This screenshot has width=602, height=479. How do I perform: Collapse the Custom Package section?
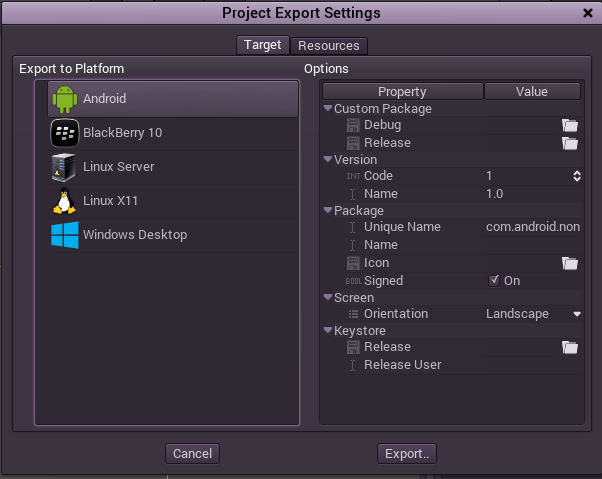(328, 108)
